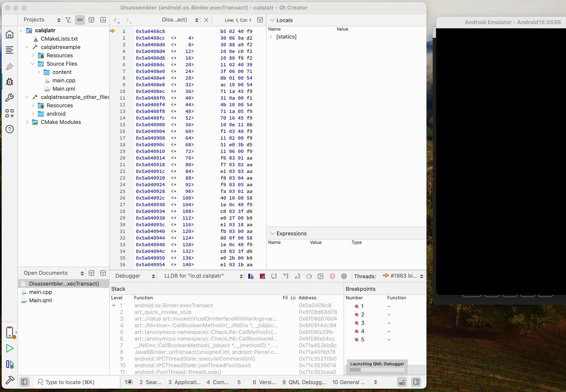Open the 2 Search Results output pane
The height and width of the screenshot is (392, 566).
pos(150,382)
